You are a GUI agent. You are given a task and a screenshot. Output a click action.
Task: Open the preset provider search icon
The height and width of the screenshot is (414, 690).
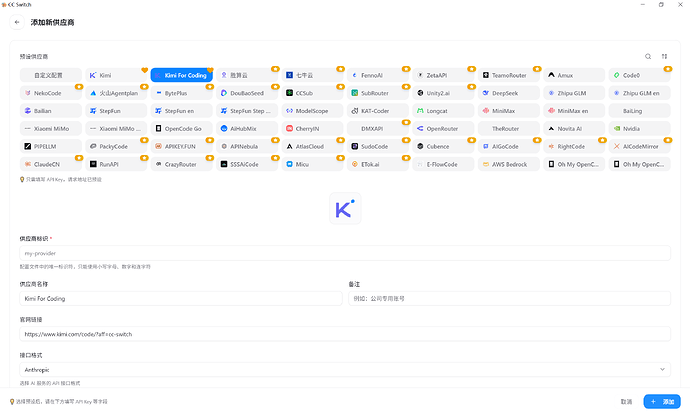(x=648, y=56)
